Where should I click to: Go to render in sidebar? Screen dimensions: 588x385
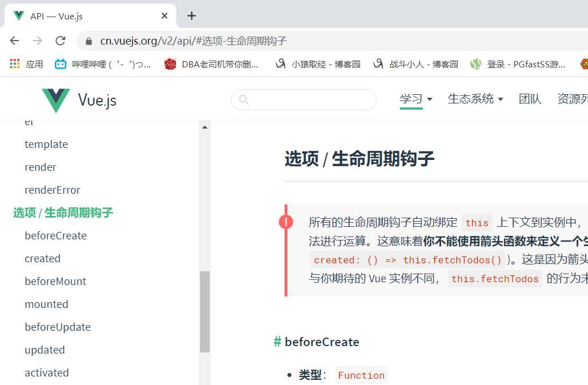41,167
